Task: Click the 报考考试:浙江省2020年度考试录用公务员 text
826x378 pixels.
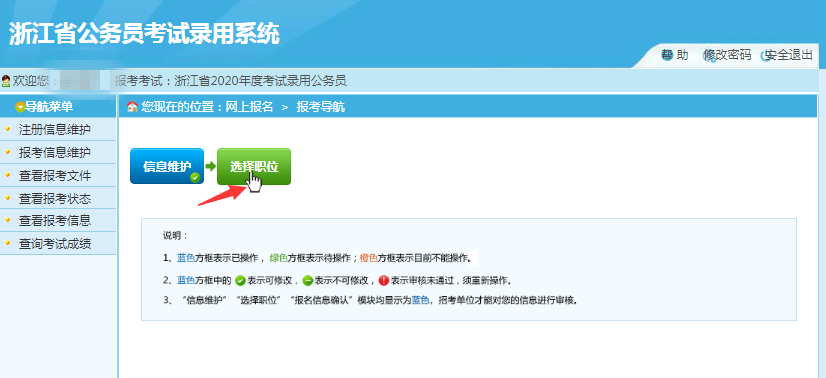Action: (231, 81)
